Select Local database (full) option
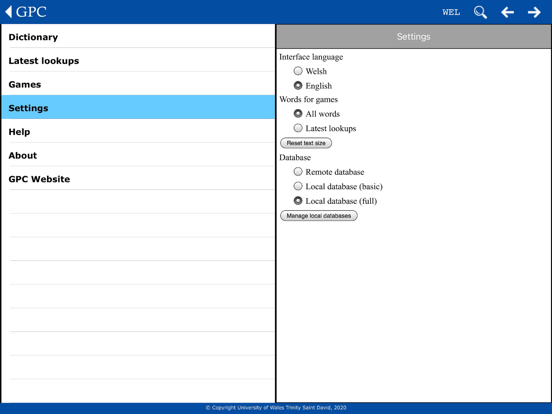Image resolution: width=552 pixels, height=414 pixels. pos(298,201)
